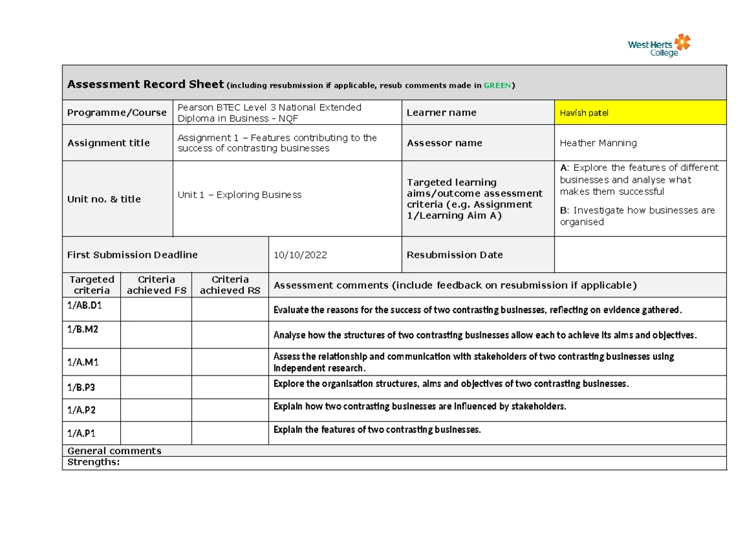Click the green word 'GREEN' in heading
The width and height of the screenshot is (756, 535).
(497, 86)
